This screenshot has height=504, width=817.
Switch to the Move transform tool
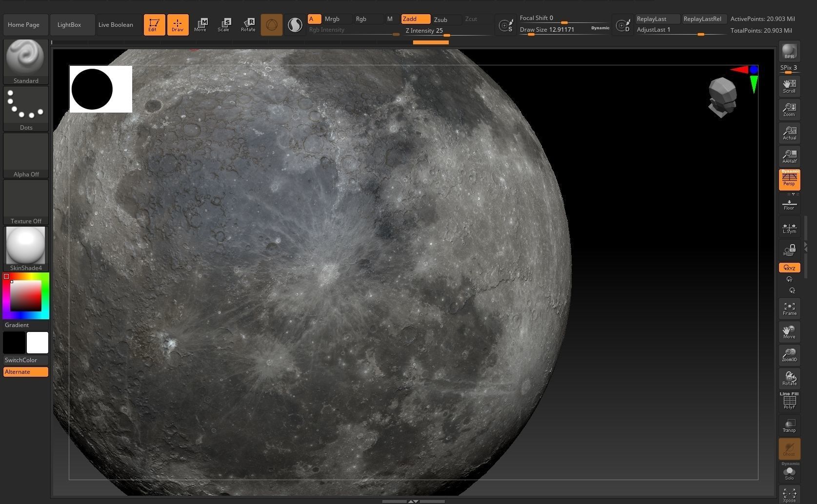click(200, 25)
